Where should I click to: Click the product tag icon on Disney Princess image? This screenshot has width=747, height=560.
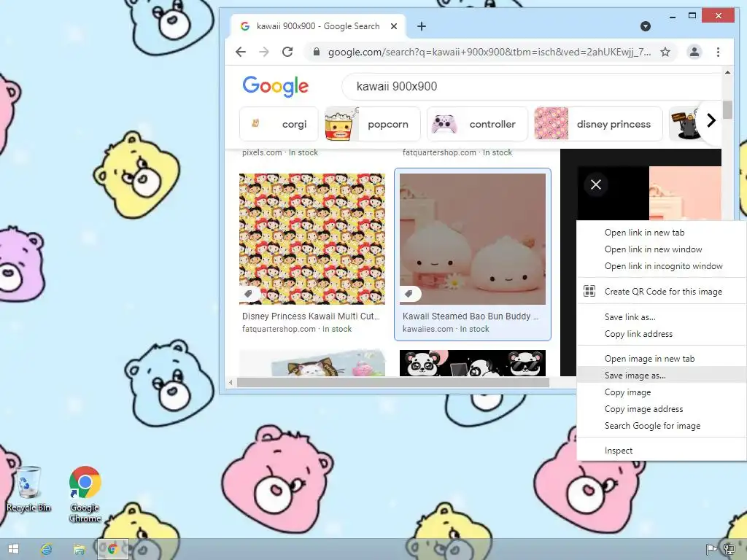click(249, 294)
